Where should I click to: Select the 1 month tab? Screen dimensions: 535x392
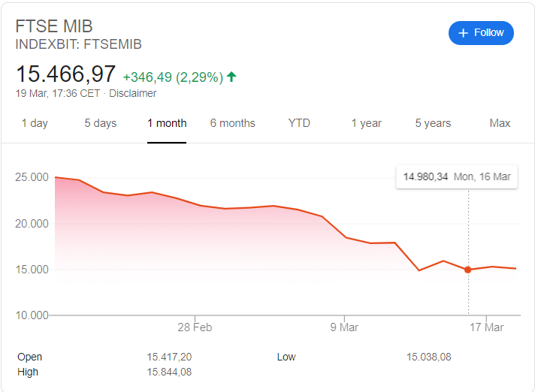pos(167,123)
